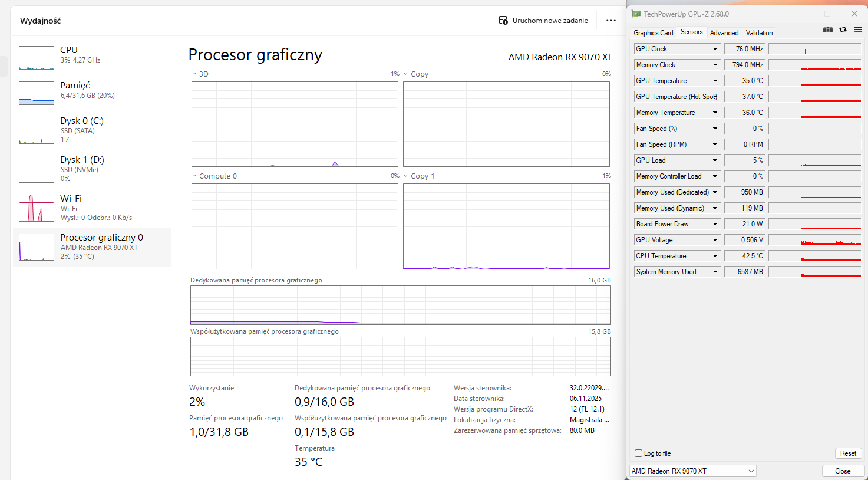
Task: Open the GPU Temperature sensor dropdown
Action: pos(715,81)
